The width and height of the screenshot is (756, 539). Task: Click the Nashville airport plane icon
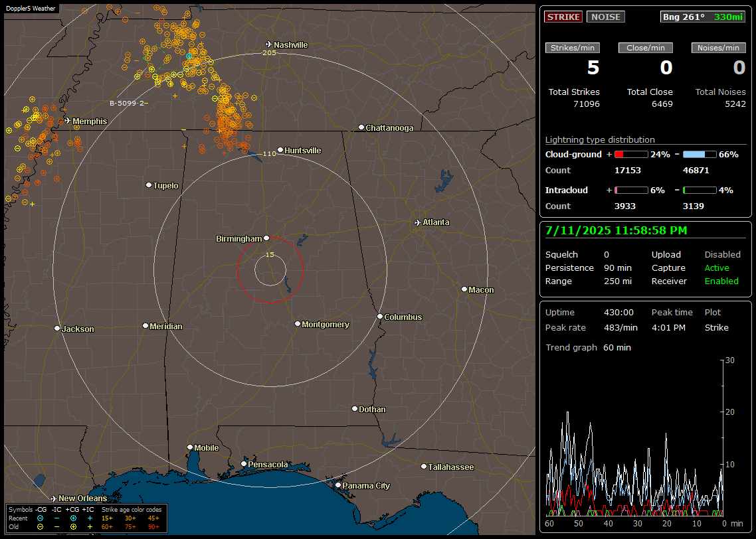268,44
